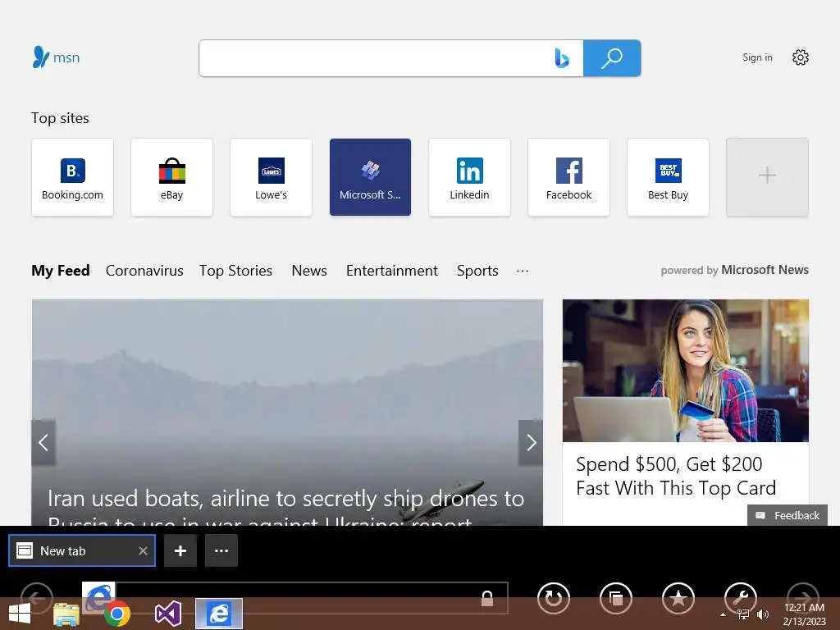
Task: Go forward with the browser forward arrow
Action: point(802,598)
